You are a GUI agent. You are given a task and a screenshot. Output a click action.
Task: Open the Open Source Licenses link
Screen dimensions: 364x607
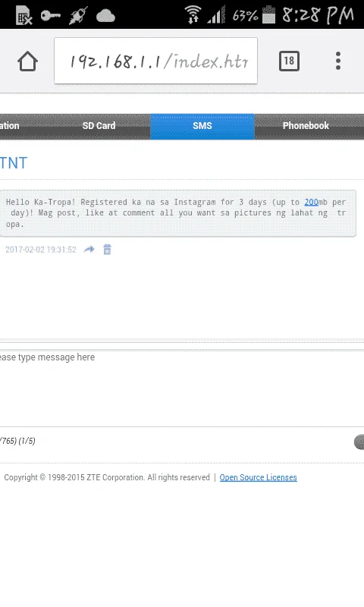pos(258,477)
